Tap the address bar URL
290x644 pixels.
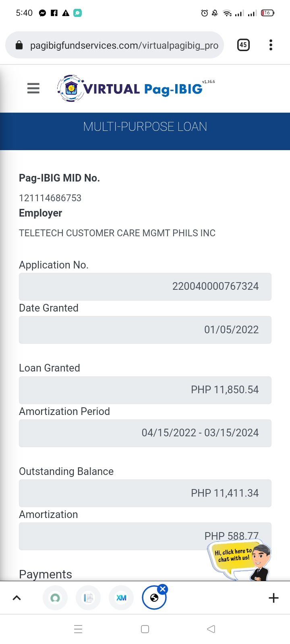[124, 45]
